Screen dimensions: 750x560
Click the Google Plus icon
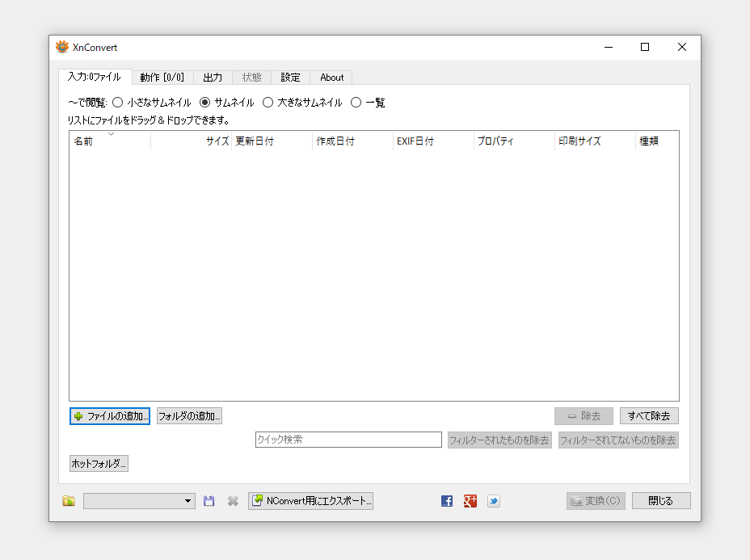pyautogui.click(x=470, y=501)
